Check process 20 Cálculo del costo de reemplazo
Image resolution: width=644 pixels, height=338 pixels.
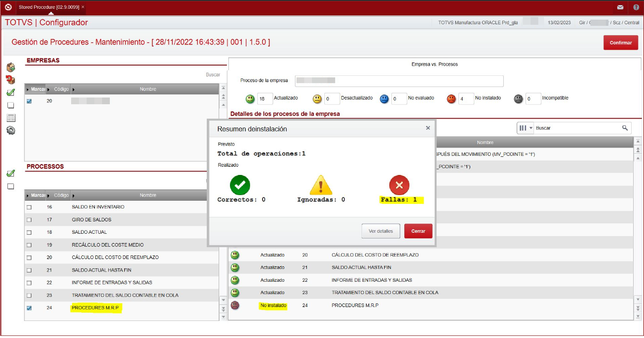pos(29,257)
